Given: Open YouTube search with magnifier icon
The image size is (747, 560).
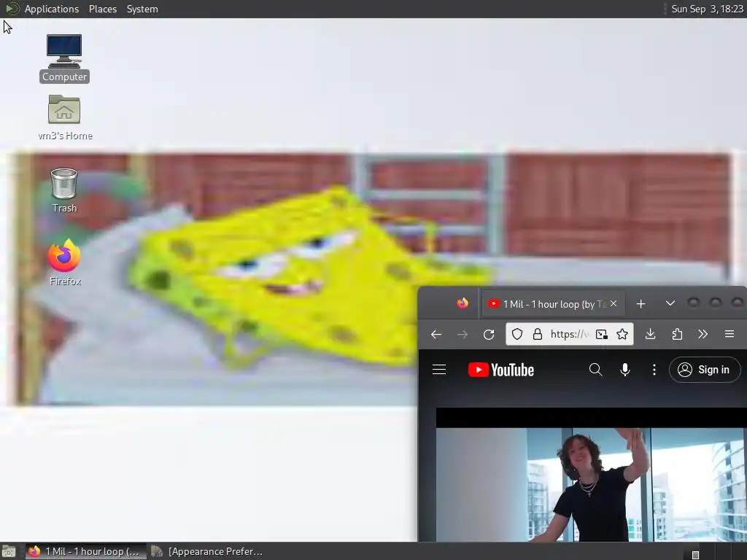Looking at the screenshot, I should pyautogui.click(x=595, y=370).
